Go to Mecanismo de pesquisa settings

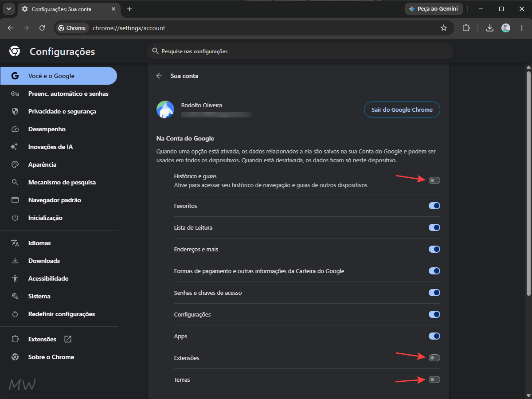click(59, 182)
